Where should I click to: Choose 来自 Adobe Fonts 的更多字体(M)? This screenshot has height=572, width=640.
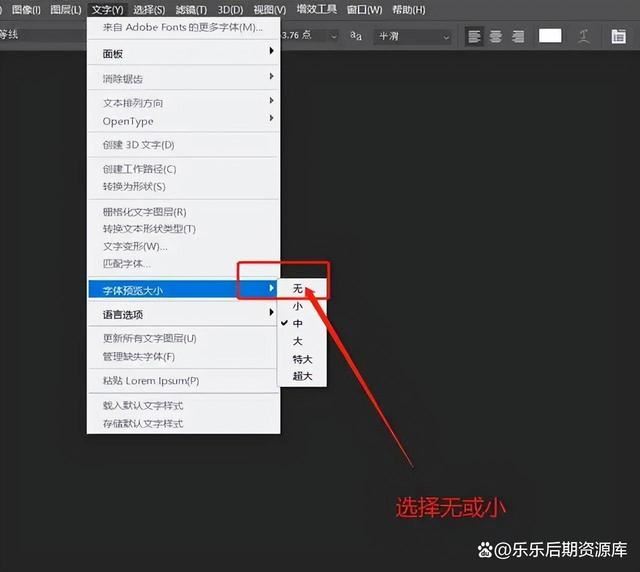(184, 28)
